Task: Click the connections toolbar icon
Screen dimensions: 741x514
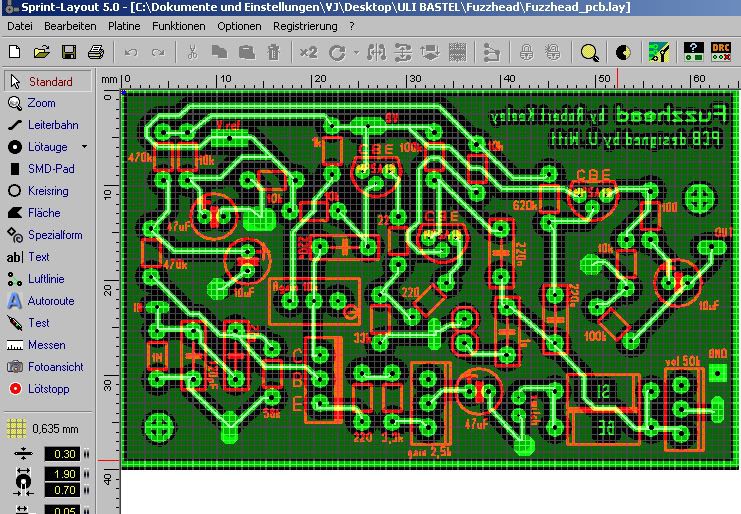Action: pos(491,52)
